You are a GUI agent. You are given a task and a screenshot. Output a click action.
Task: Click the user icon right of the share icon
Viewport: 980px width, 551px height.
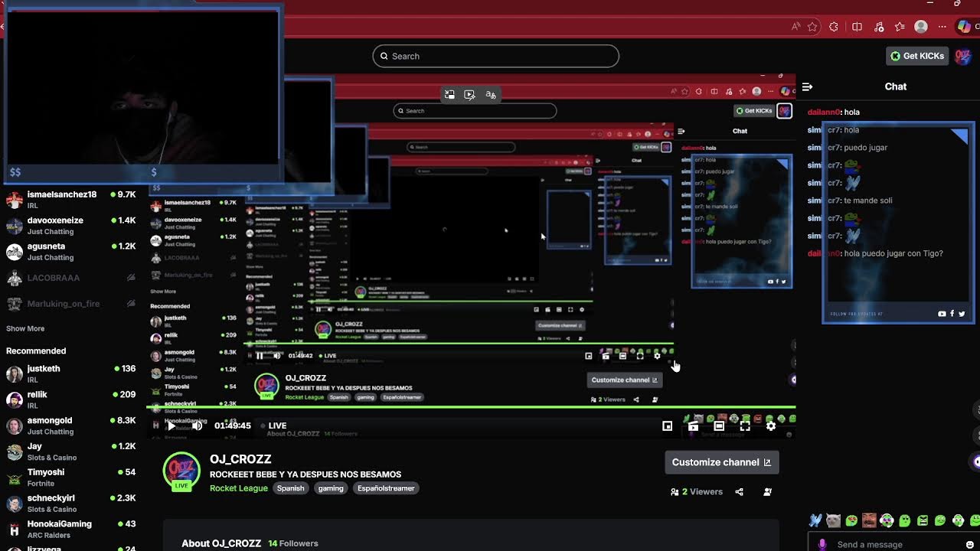(767, 492)
